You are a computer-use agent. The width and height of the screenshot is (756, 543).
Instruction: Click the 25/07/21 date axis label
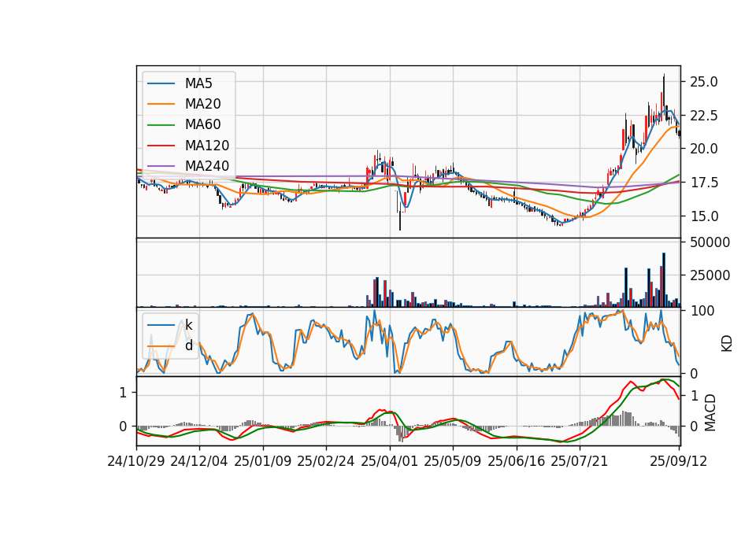[x=580, y=461]
